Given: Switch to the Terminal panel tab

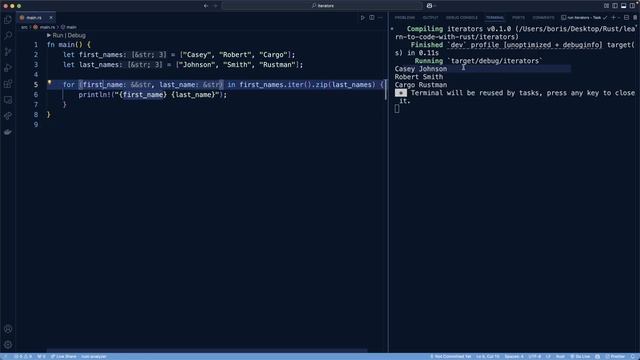Looking at the screenshot, I should [x=495, y=18].
